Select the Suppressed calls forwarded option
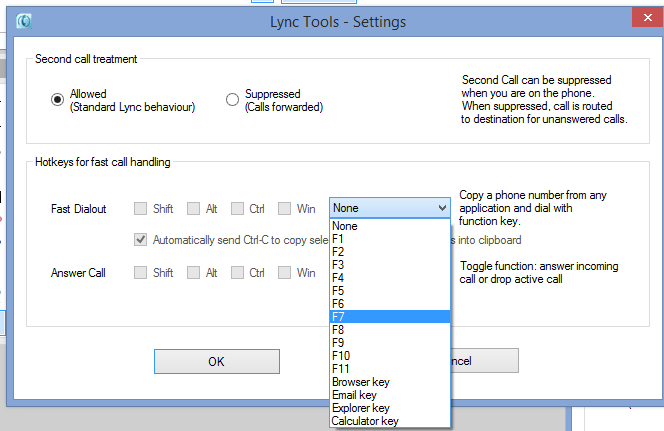 pyautogui.click(x=233, y=99)
